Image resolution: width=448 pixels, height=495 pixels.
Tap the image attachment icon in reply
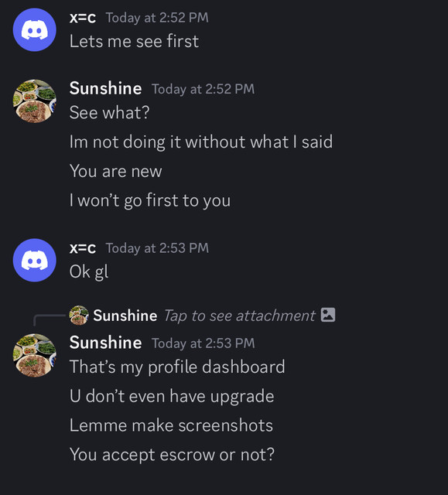tap(328, 315)
